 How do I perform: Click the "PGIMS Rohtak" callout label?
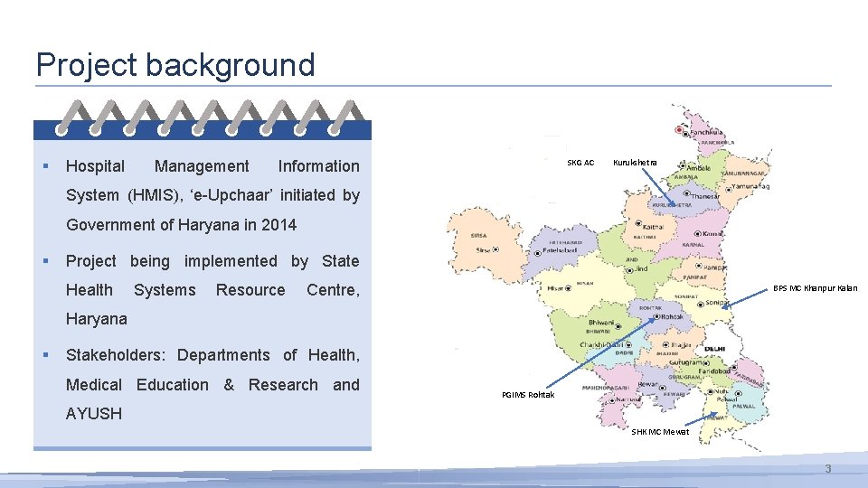528,395
